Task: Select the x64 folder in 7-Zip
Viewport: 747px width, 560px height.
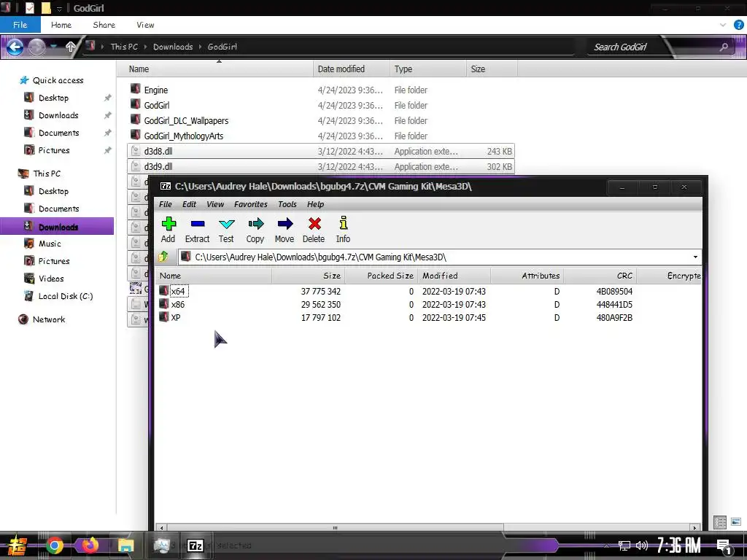Action: click(178, 292)
